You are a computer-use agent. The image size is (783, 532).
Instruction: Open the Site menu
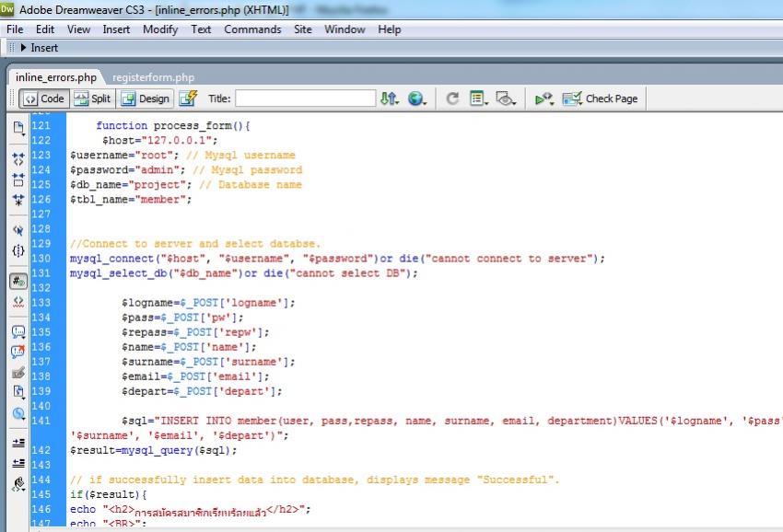pos(303,29)
